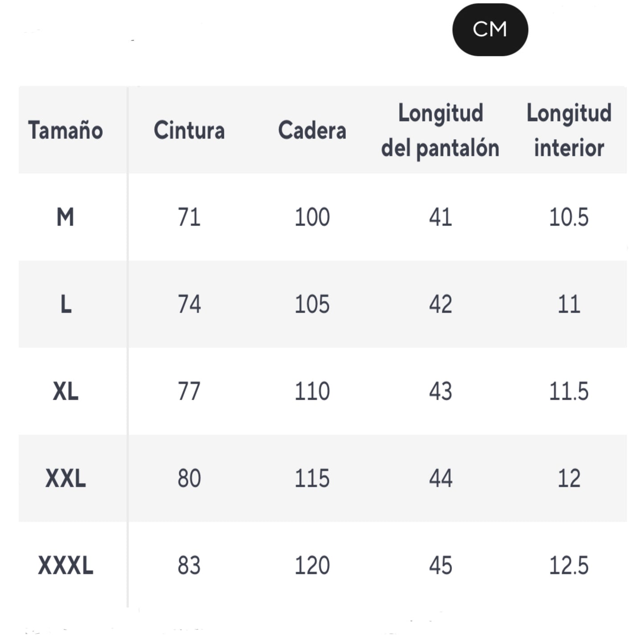Click the Cintura column header
The height and width of the screenshot is (644, 644).
(189, 130)
